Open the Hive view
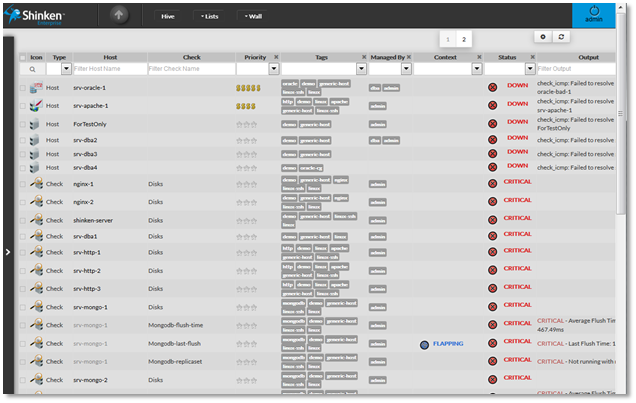636x403 pixels. click(x=166, y=16)
